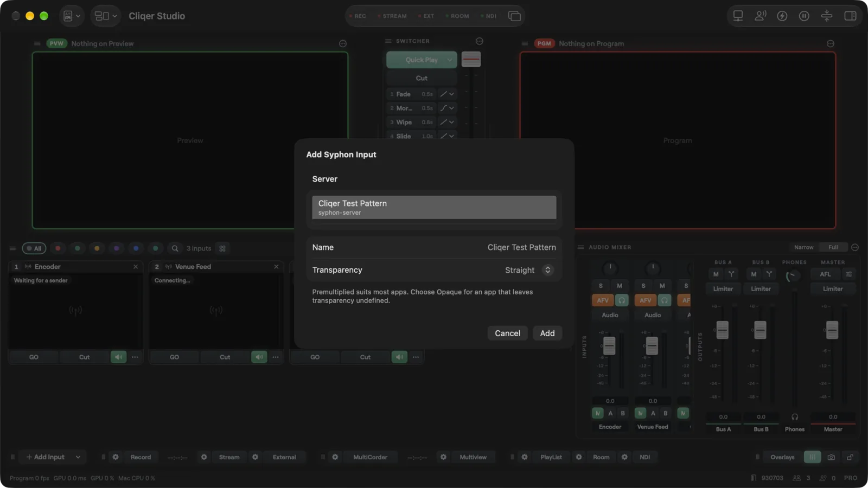This screenshot has width=868, height=488.
Task: Show All inputs filter
Action: (34, 248)
